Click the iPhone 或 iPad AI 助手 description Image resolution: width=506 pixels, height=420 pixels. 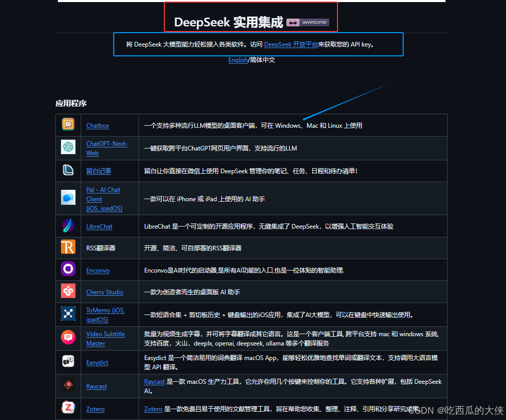[x=204, y=199]
